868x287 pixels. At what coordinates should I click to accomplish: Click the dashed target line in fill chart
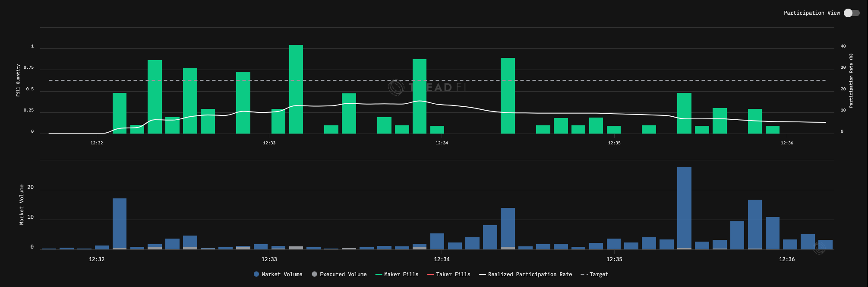click(437, 80)
